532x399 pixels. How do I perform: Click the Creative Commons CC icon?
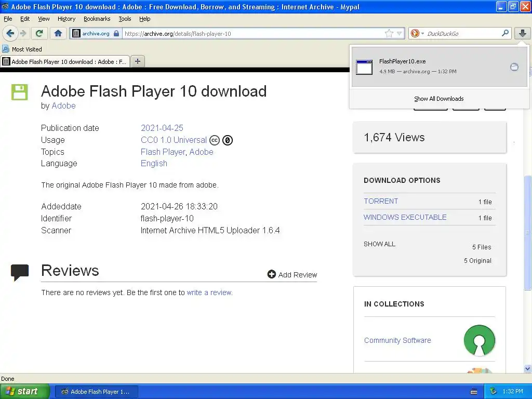click(215, 140)
